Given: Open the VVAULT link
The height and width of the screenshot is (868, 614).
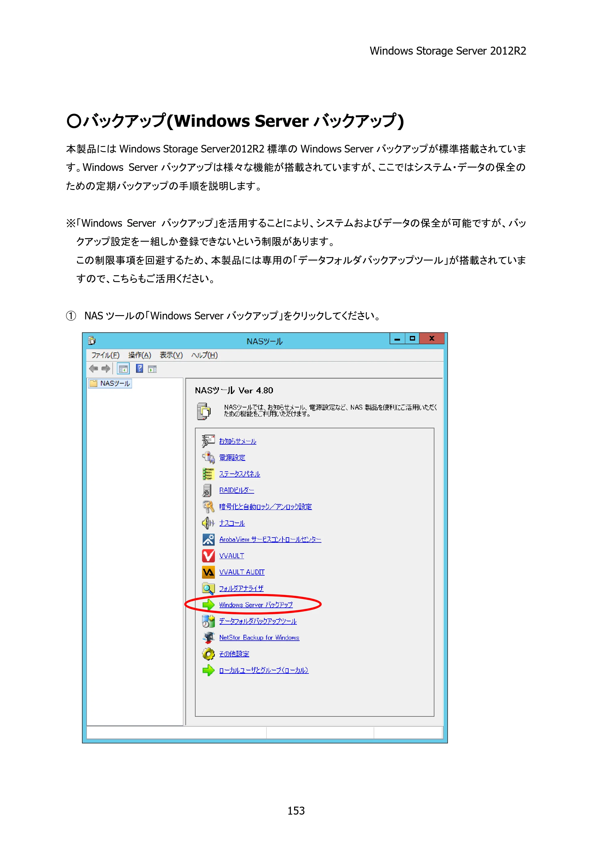Looking at the screenshot, I should (x=231, y=556).
